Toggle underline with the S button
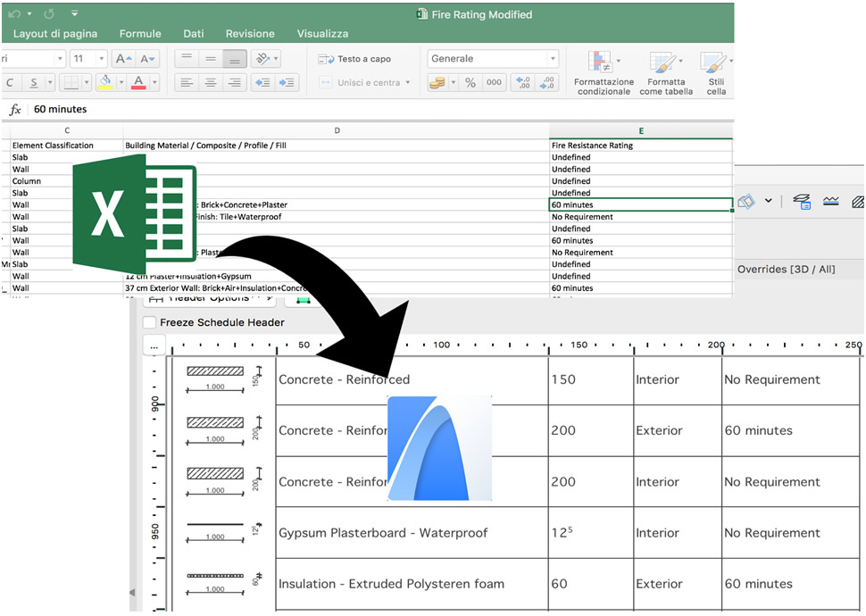The width and height of the screenshot is (866, 616). (34, 82)
